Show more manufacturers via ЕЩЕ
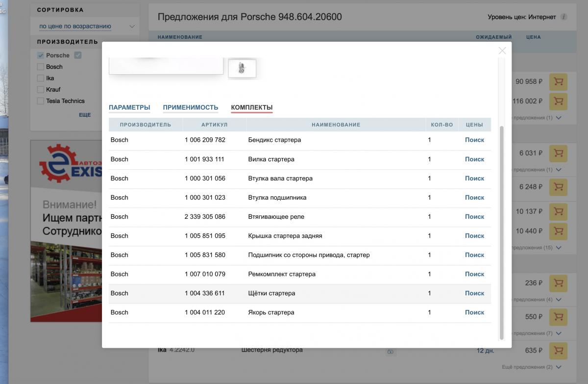The image size is (588, 384). coord(85,115)
